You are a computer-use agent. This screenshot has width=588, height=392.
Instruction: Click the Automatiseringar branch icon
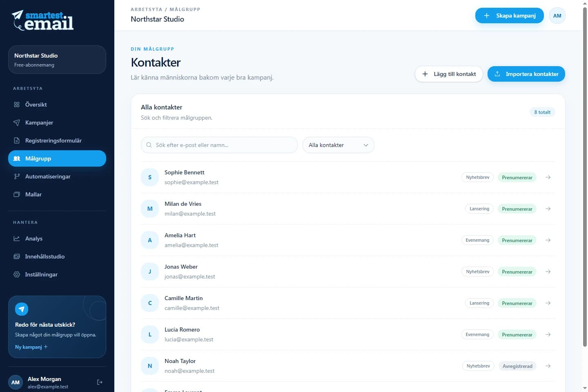click(17, 176)
